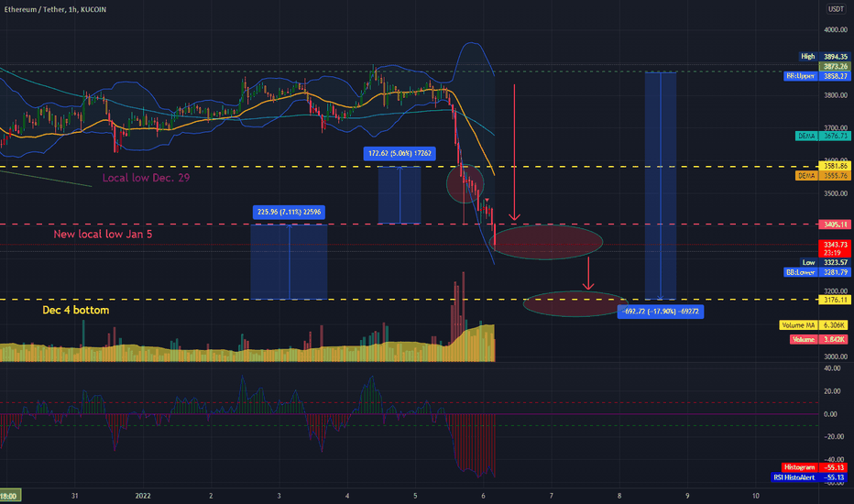
Task: Select the High 3894.35 price label
Action: pyautogui.click(x=825, y=57)
